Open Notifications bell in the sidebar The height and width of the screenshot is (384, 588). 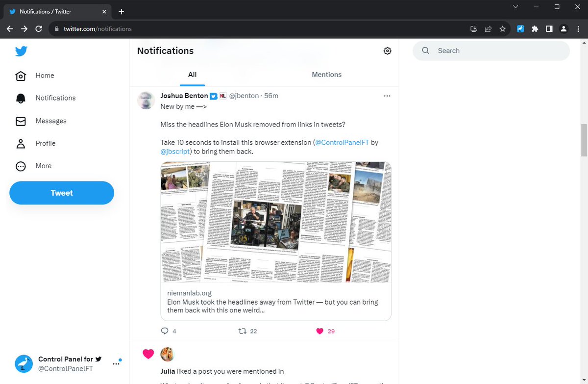pos(46,98)
